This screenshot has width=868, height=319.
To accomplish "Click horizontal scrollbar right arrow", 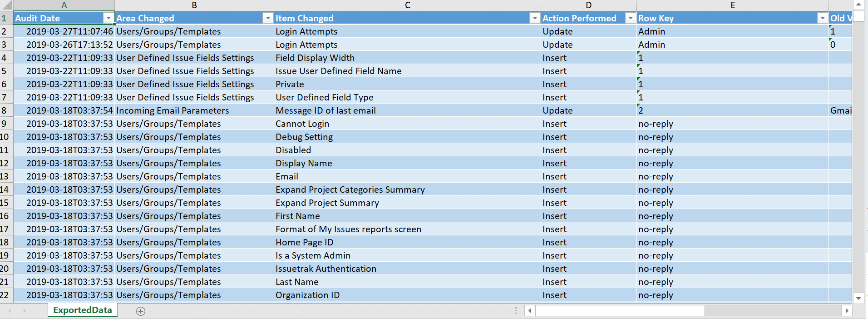I will pyautogui.click(x=847, y=311).
